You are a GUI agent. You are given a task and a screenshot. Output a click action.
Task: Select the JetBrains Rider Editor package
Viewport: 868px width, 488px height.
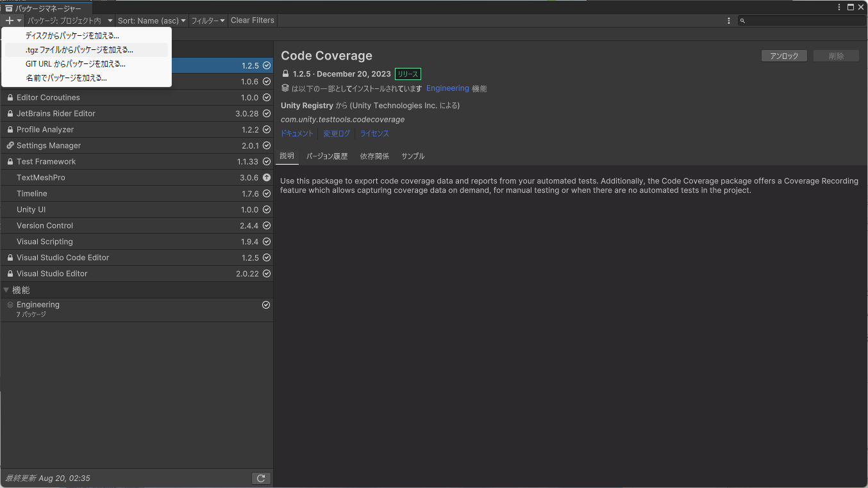pos(137,113)
